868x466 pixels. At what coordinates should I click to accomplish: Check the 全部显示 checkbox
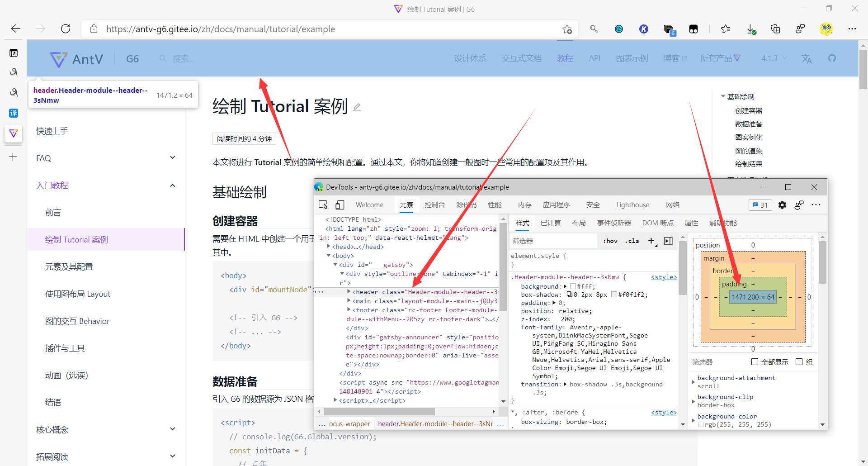tap(755, 362)
